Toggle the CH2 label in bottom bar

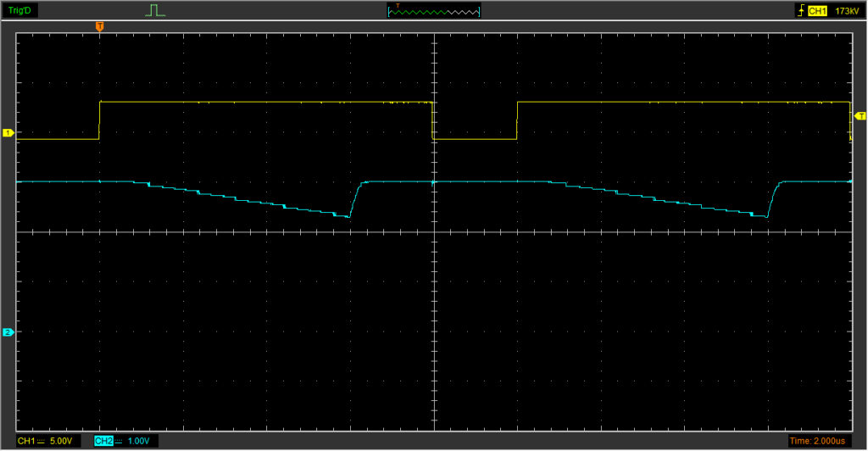click(103, 441)
